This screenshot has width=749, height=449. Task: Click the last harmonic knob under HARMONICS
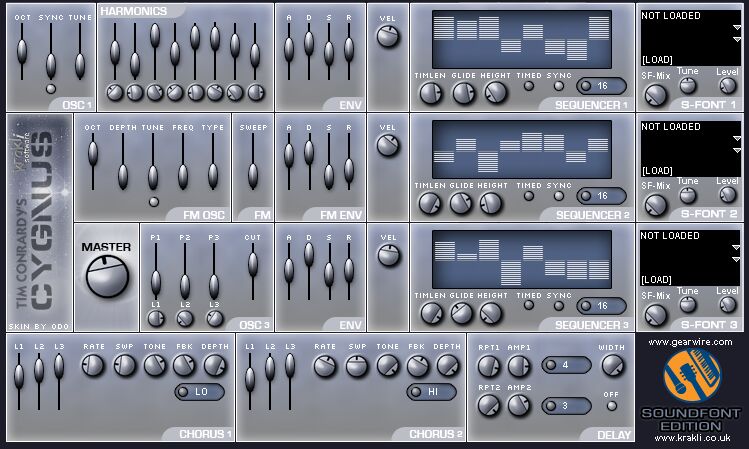pyautogui.click(x=256, y=92)
